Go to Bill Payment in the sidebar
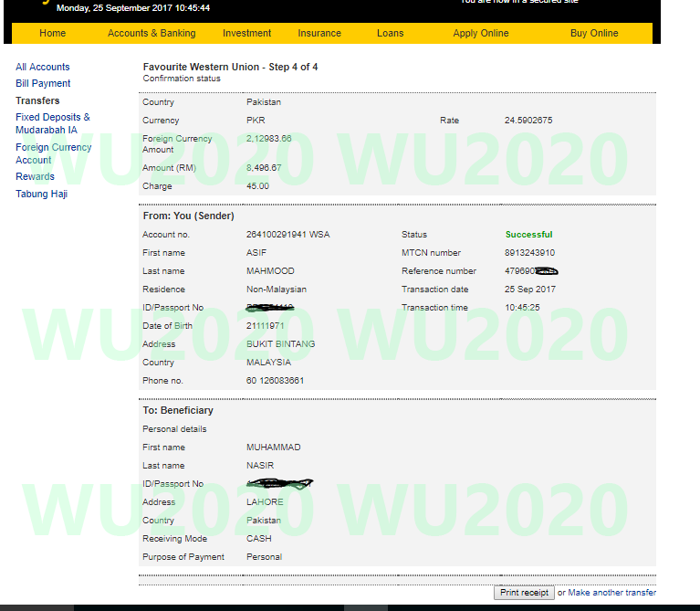Image resolution: width=700 pixels, height=611 pixels. [43, 83]
